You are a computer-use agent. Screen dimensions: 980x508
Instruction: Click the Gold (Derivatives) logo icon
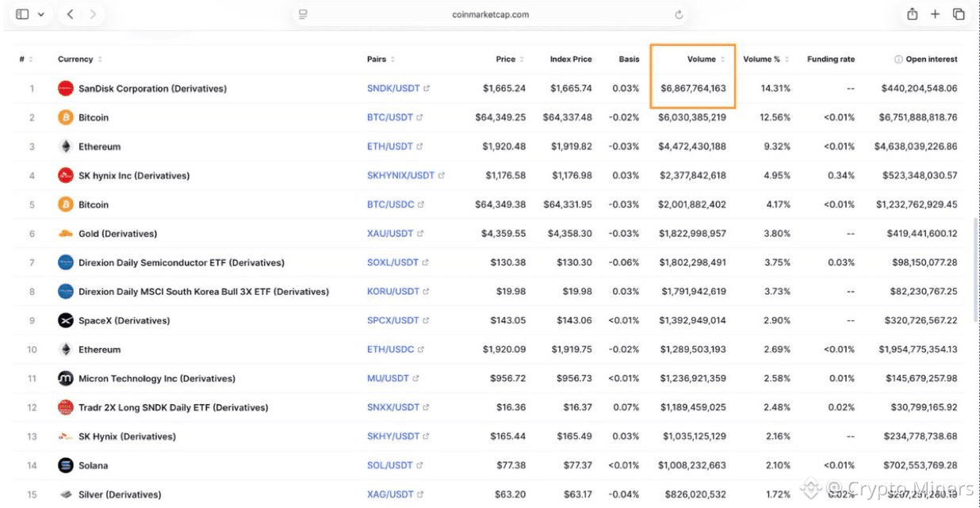66,234
